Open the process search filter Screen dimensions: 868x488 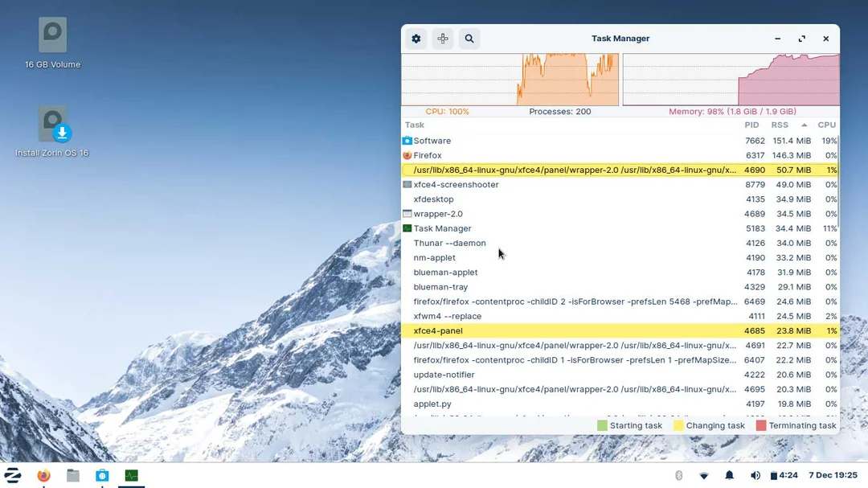coord(469,39)
